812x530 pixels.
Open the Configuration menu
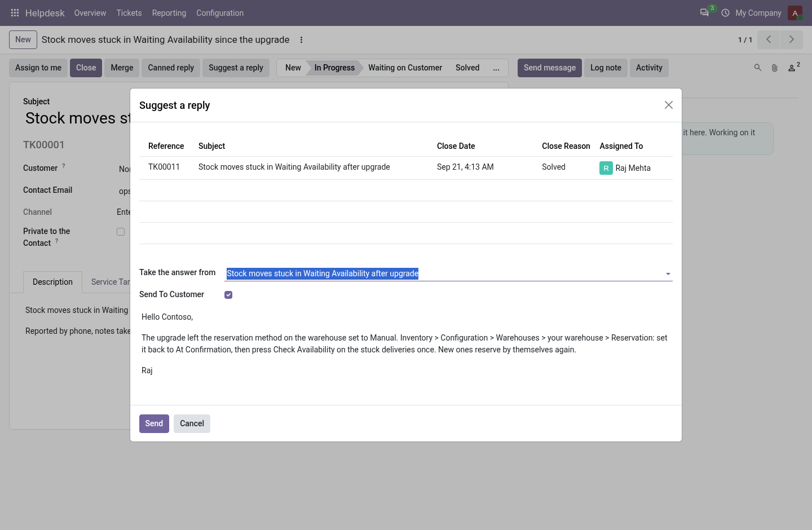[x=220, y=13]
